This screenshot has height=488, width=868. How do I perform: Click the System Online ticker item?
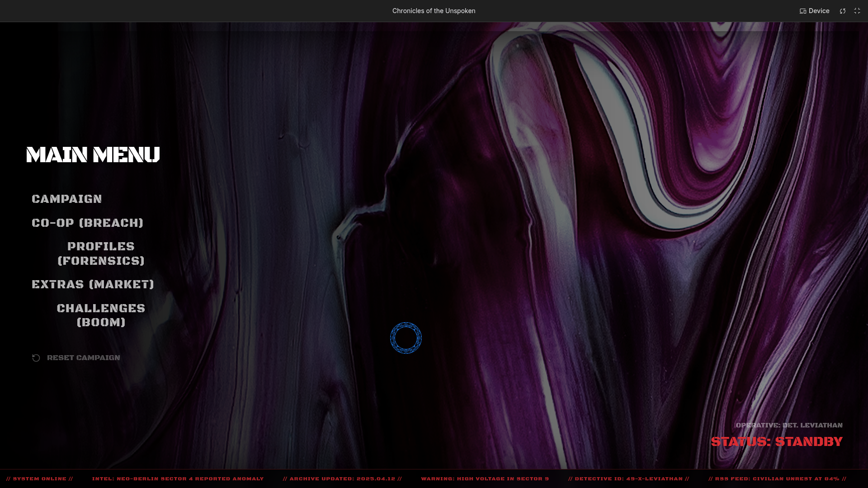coord(40,479)
